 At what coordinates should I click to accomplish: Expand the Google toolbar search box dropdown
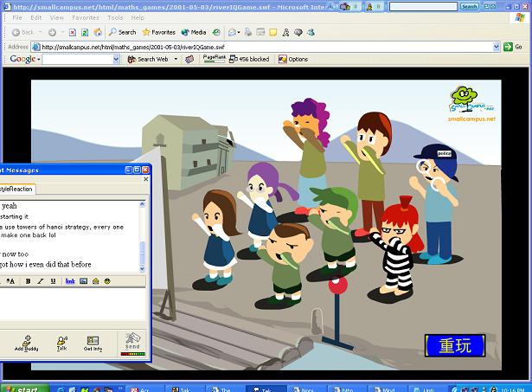coord(117,60)
